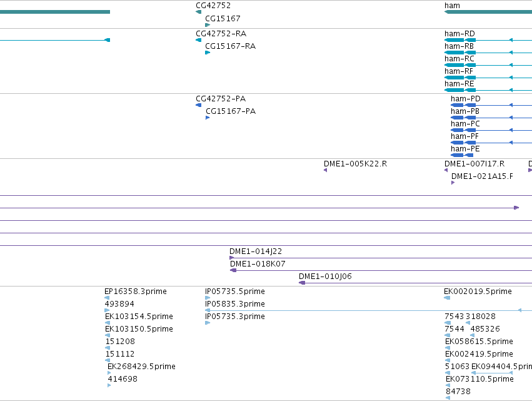Viewport: 532px width, 401px height.
Task: Click the ham-RF transcript label
Action: pos(459,71)
